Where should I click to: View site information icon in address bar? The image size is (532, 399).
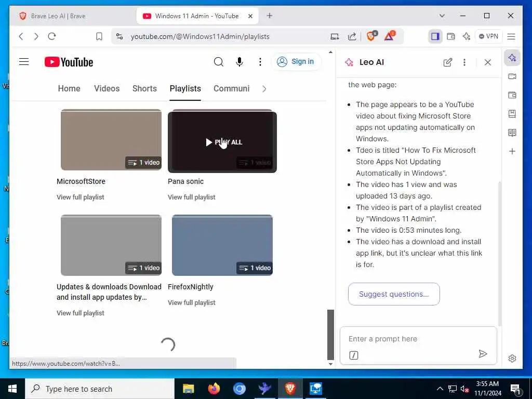119,36
